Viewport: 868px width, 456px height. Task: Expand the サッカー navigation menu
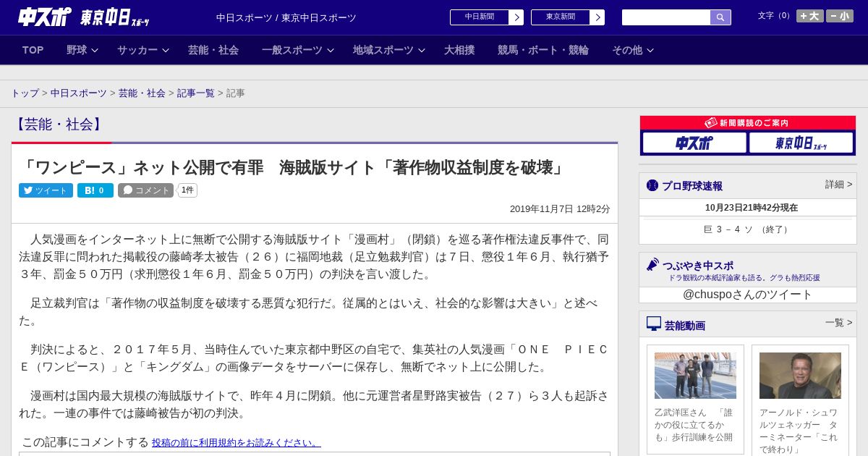click(142, 50)
